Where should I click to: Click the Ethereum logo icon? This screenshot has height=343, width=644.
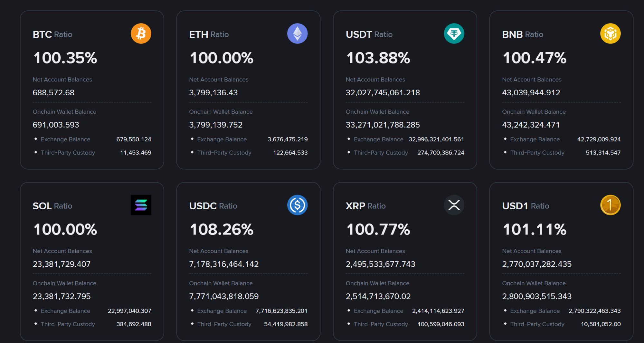(297, 33)
